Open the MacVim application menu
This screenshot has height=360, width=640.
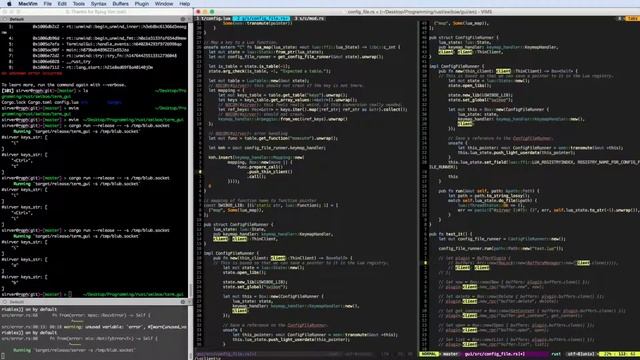pyautogui.click(x=28, y=4)
